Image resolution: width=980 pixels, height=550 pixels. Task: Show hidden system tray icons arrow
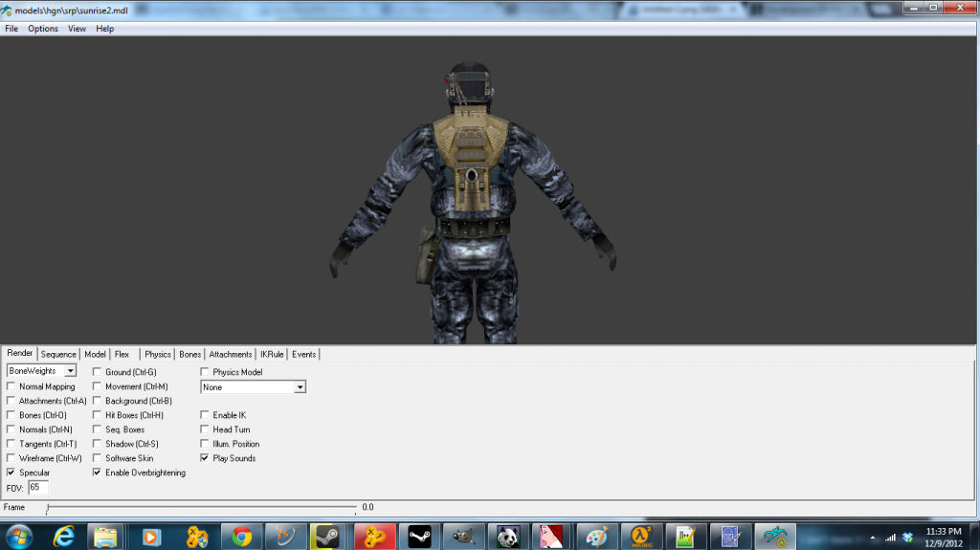pyautogui.click(x=873, y=538)
